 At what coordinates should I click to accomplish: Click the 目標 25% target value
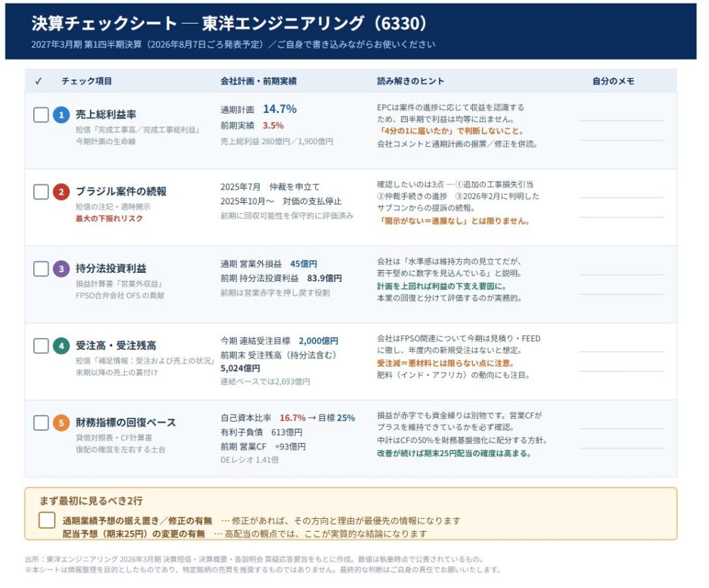pos(336,418)
